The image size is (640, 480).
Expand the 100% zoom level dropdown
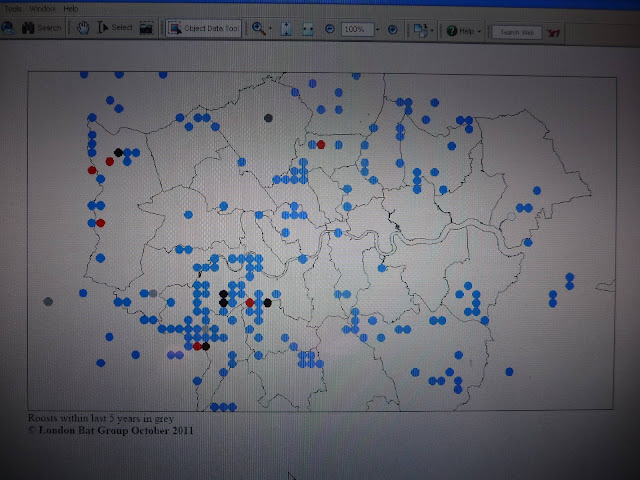click(x=377, y=29)
